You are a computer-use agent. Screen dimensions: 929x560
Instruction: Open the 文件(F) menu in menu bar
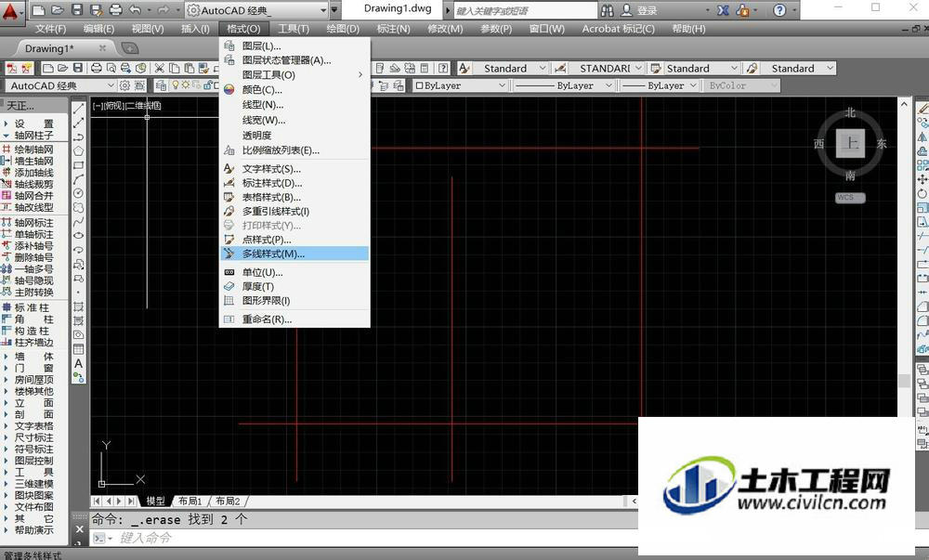pyautogui.click(x=50, y=29)
